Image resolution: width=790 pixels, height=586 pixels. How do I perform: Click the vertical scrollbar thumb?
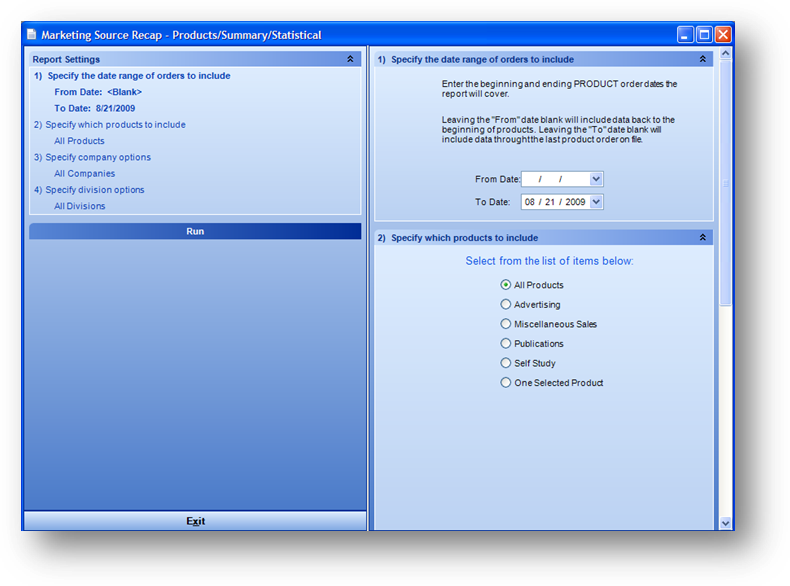pos(725,183)
